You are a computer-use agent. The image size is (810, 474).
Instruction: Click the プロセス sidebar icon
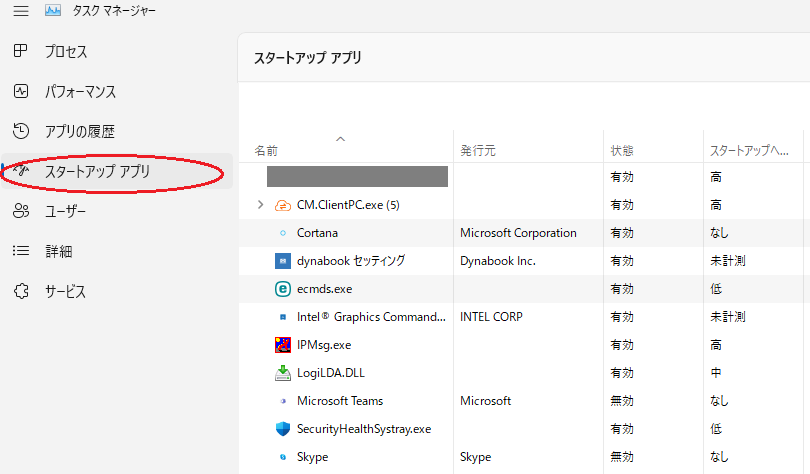[21, 51]
